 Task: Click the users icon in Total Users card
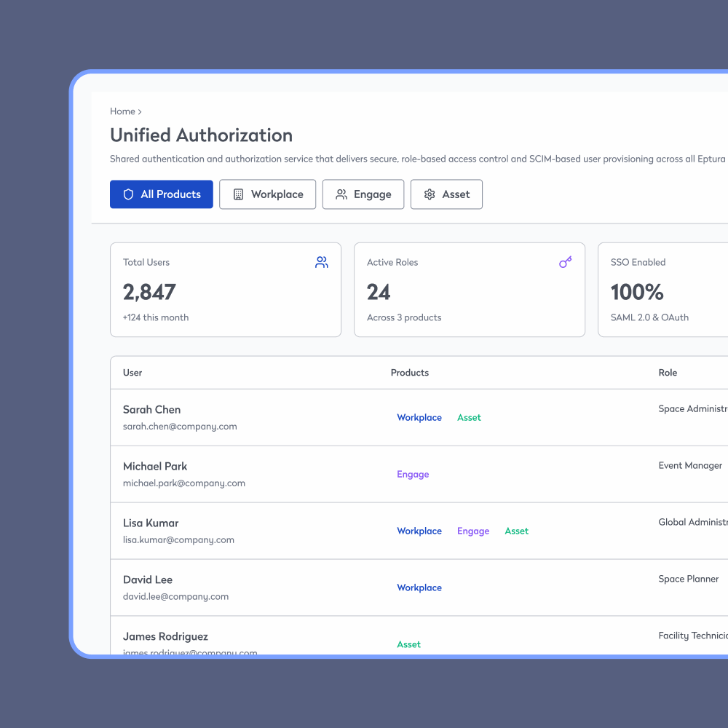321,263
